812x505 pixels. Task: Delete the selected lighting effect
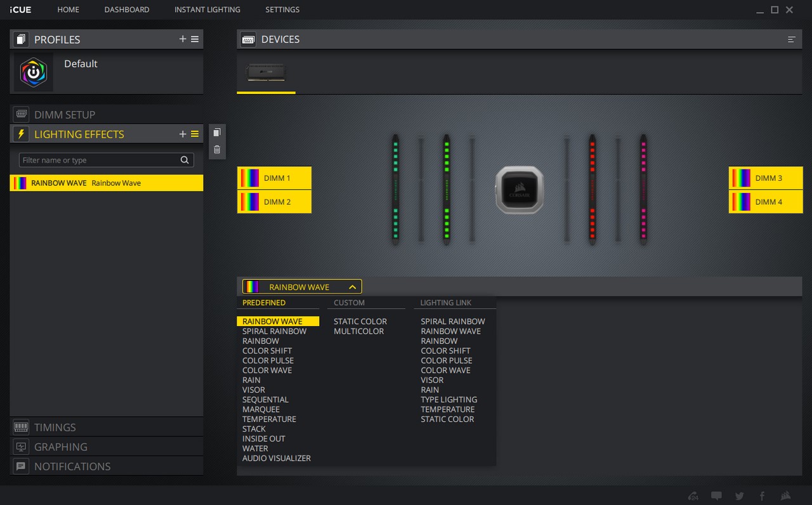[217, 150]
